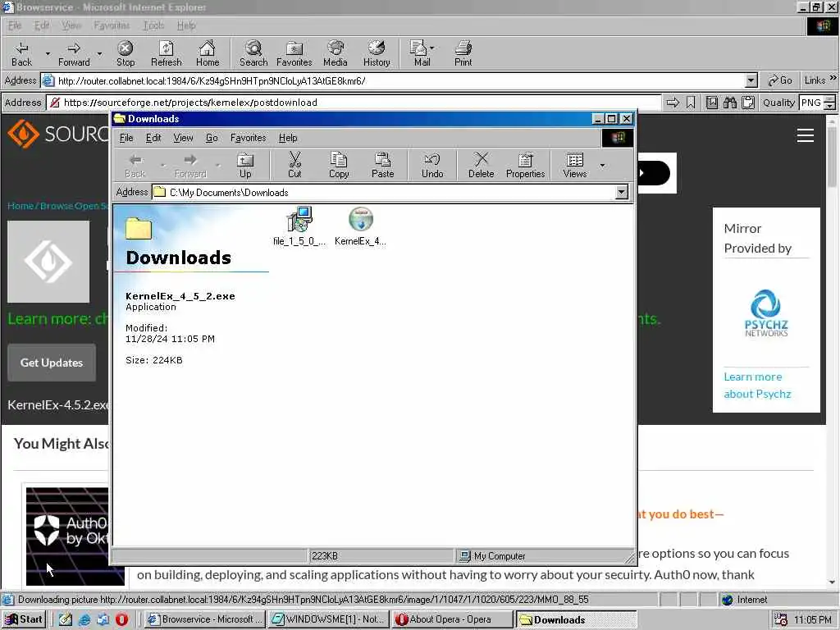The image size is (840, 630).
Task: Open the Downloads address path dropdown
Action: coord(622,192)
